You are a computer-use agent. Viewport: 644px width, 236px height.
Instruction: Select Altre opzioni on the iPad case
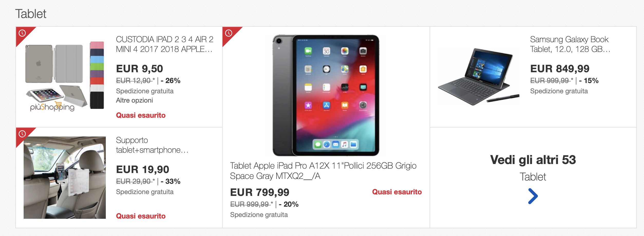click(x=134, y=100)
